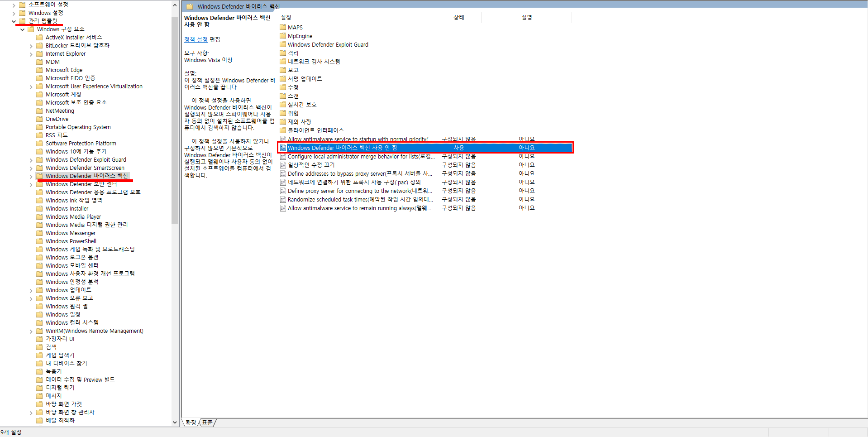Open Windows Defender Exploit Guard folder in settings list
Screen dimensions: 868x437
tap(328, 44)
